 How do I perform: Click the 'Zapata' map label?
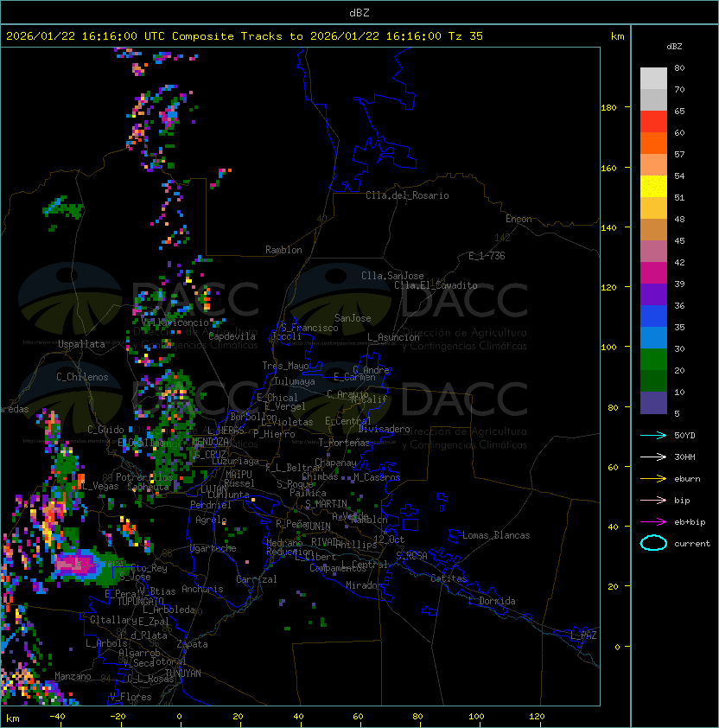tap(192, 644)
